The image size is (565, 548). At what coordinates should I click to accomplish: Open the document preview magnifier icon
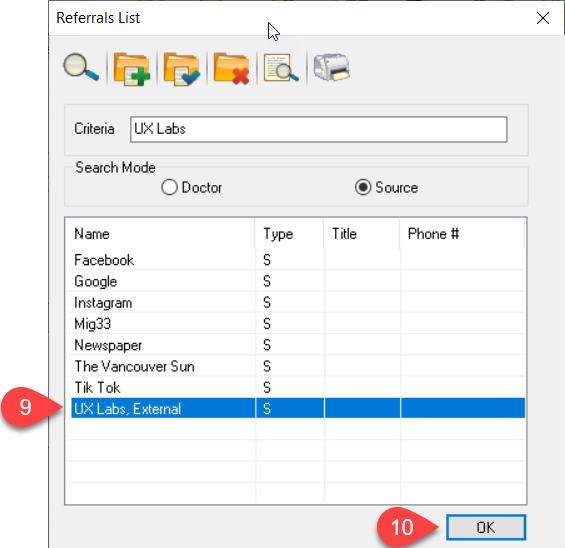pyautogui.click(x=281, y=68)
